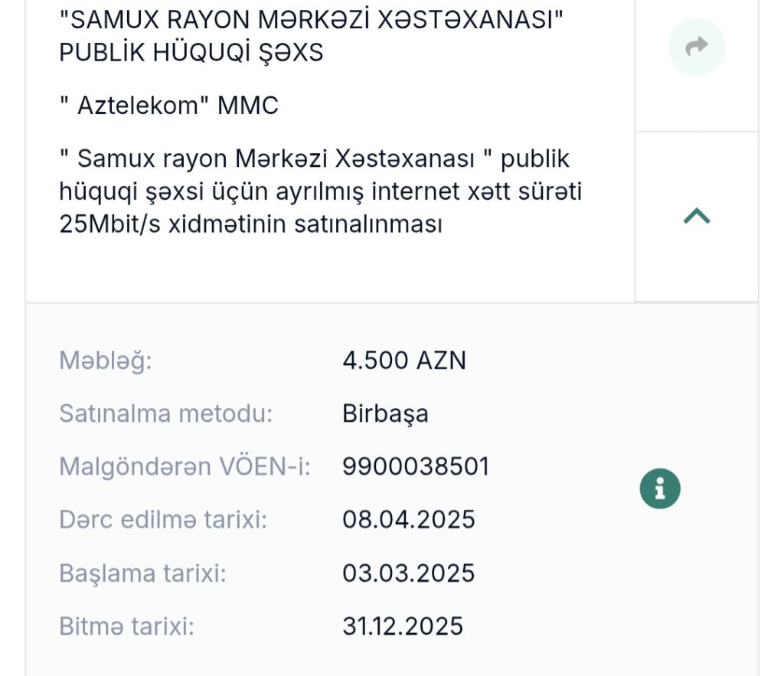Click the "Satınalma metodu:" label
784x676 pixels.
pos(165,413)
